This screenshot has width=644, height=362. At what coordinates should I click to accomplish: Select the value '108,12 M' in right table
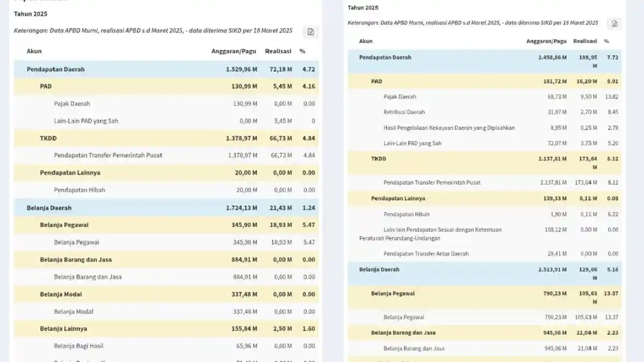point(555,230)
